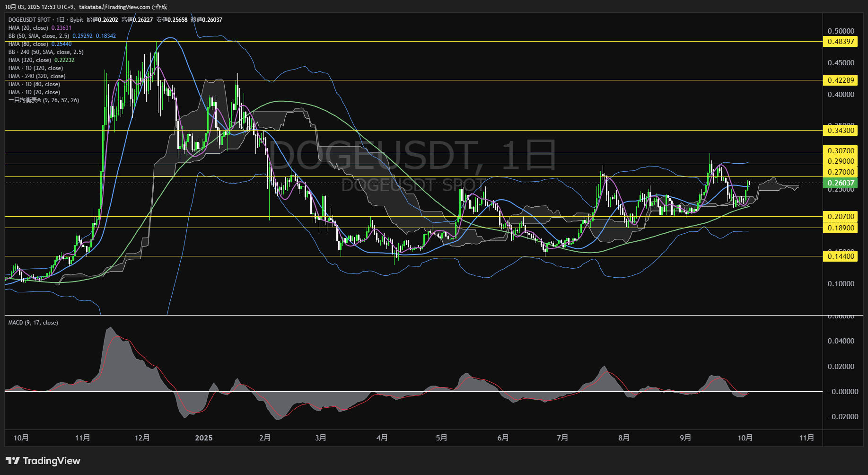The image size is (868, 475).
Task: Click the 7月 label on the time axis
Action: (562, 438)
